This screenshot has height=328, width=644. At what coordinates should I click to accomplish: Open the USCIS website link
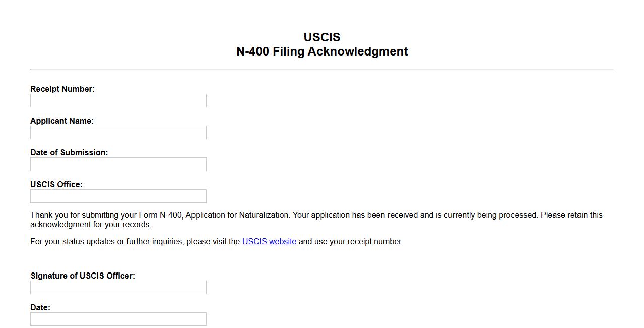[x=269, y=242]
